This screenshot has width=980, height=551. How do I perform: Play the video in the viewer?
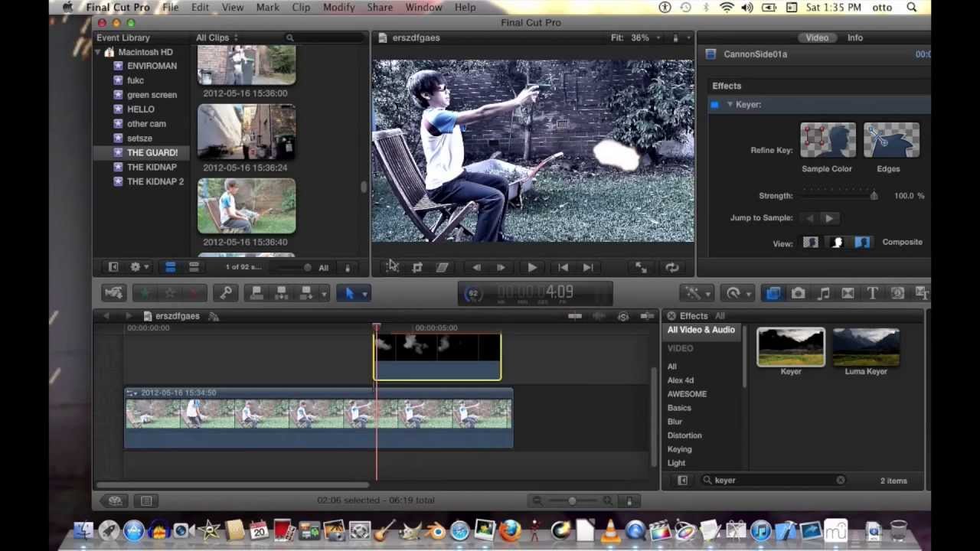click(531, 267)
